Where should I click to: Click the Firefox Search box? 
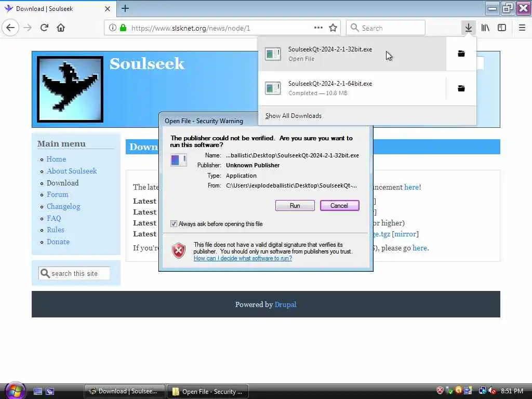(x=386, y=28)
